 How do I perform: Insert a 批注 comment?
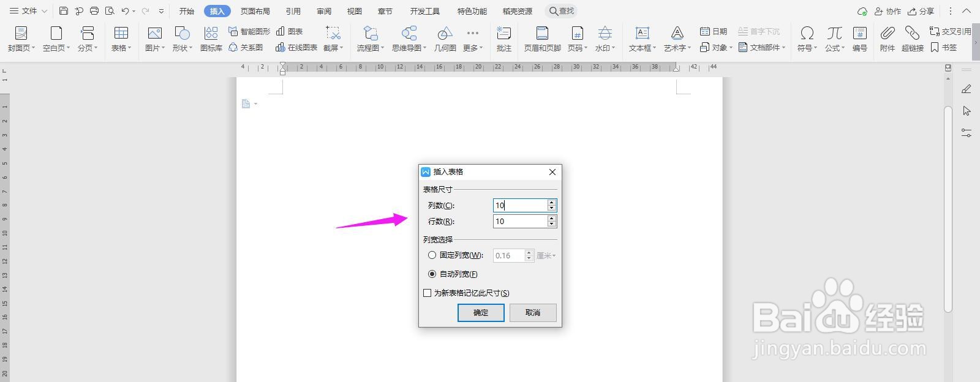pyautogui.click(x=504, y=39)
